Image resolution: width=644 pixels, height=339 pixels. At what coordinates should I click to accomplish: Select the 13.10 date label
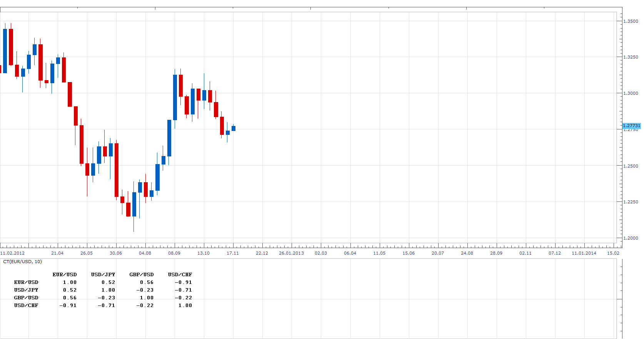[x=204, y=253]
